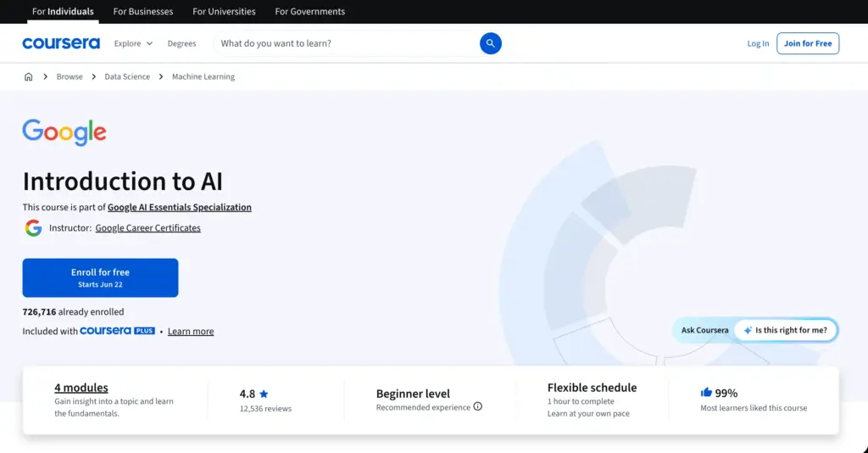The width and height of the screenshot is (868, 453).
Task: Navigate to Data Science in the breadcrumb
Action: click(x=127, y=76)
